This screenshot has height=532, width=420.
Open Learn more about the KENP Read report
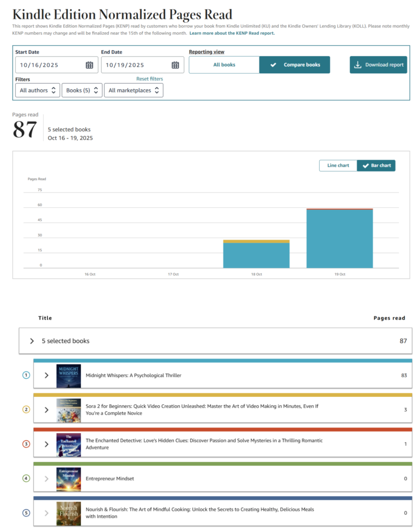coord(232,33)
